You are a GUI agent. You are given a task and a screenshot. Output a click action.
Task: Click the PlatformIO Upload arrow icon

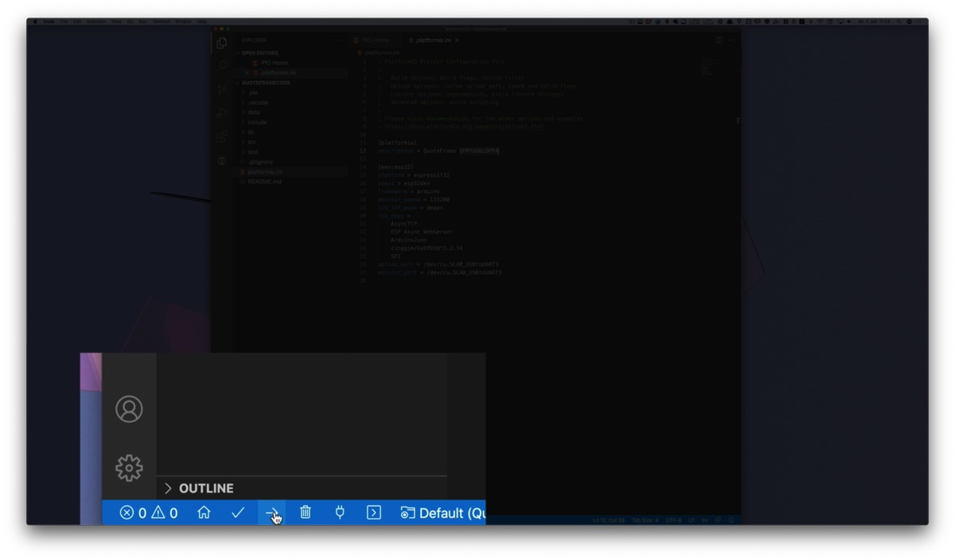[271, 513]
